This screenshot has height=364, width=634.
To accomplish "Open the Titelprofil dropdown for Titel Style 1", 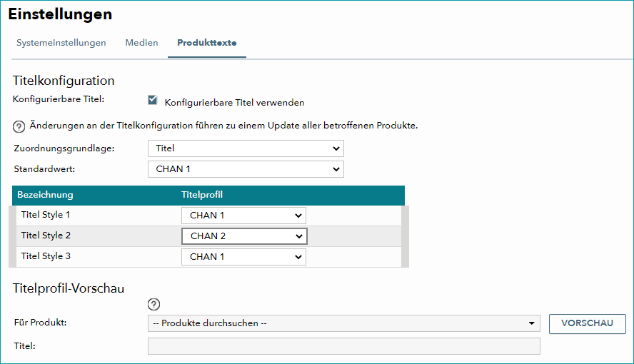I will (243, 216).
